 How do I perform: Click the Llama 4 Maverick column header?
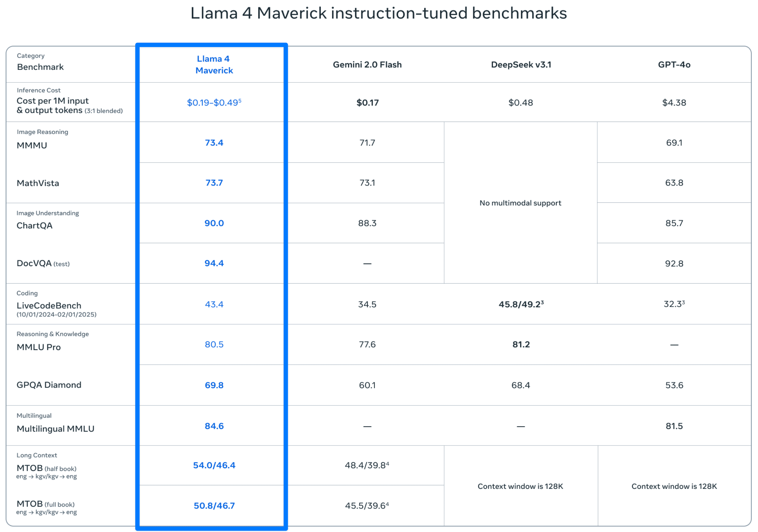coord(214,65)
